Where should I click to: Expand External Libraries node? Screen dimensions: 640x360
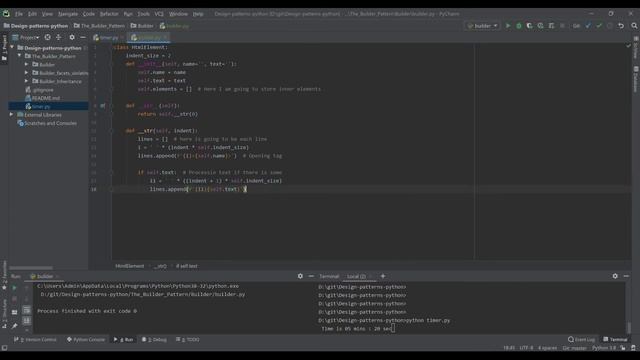tap(12, 115)
